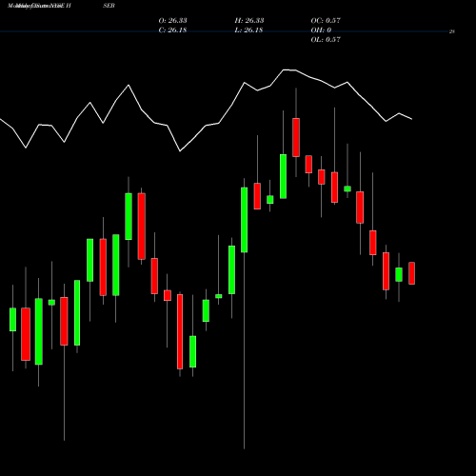The width and height of the screenshot is (476, 476).
Task: Click the SEB symbol label in the header
Action: point(109,6)
